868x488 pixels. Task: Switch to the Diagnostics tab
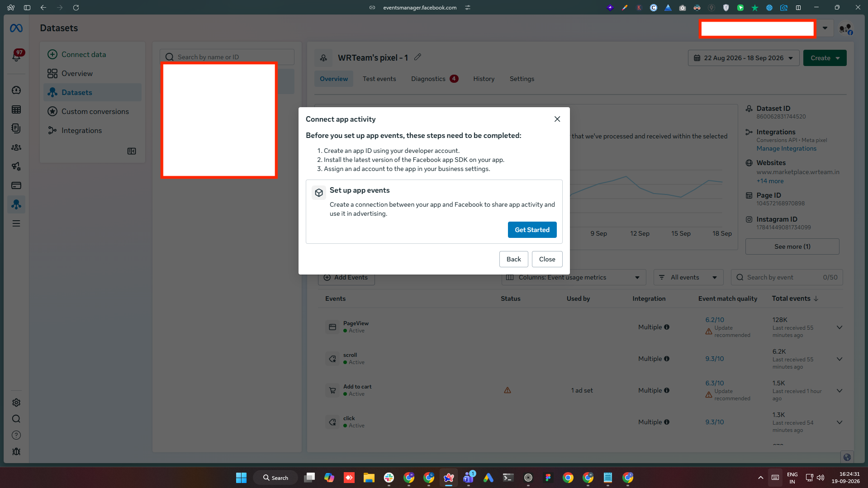click(x=434, y=79)
